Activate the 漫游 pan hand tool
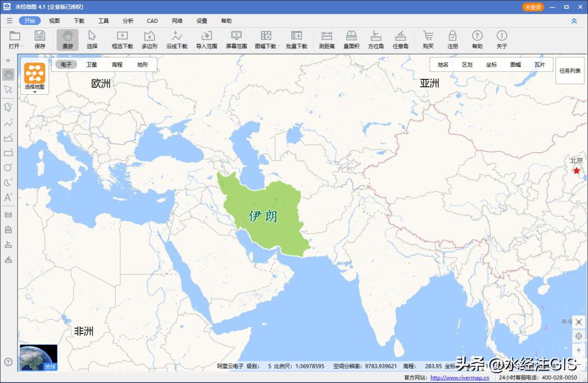The height and width of the screenshot is (383, 588). click(x=68, y=40)
